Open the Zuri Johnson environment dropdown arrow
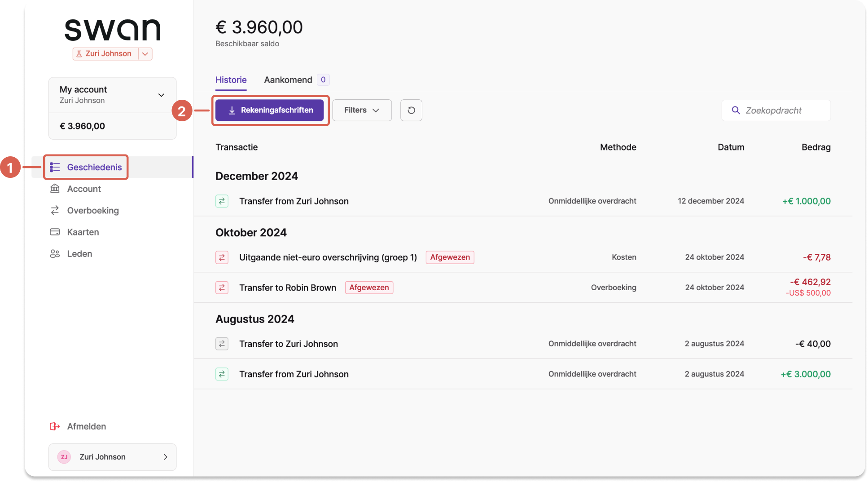 145,54
